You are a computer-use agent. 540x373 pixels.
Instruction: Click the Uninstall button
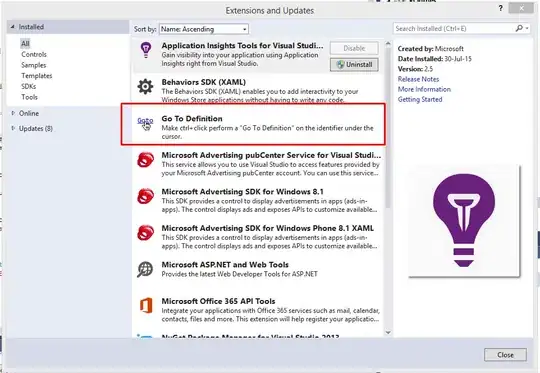(x=354, y=64)
